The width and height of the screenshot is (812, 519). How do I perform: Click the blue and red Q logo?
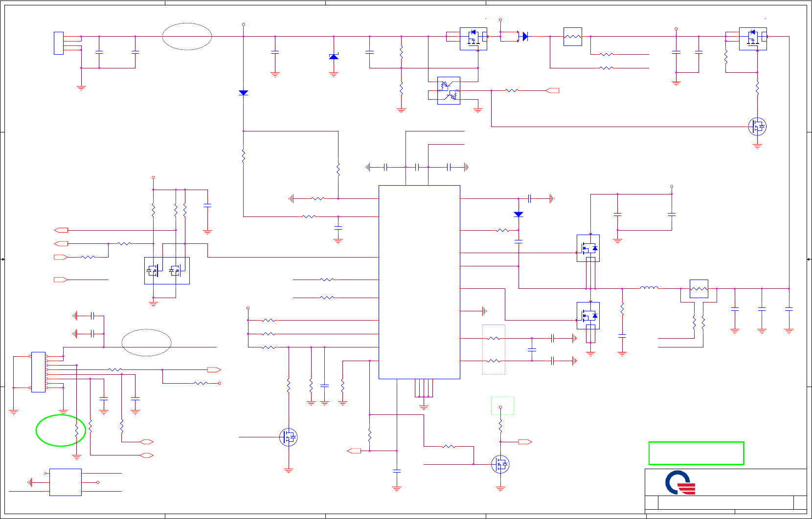(x=680, y=482)
